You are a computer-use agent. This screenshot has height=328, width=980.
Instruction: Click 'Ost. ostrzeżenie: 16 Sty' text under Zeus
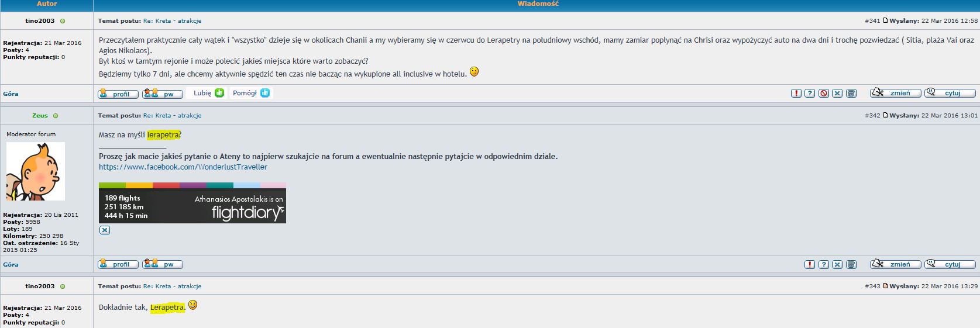41,243
